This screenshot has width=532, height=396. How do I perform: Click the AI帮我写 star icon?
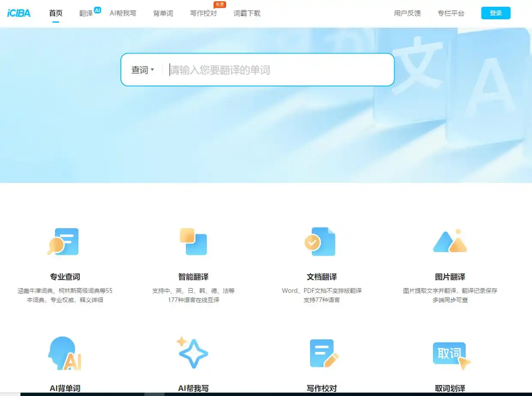193,353
